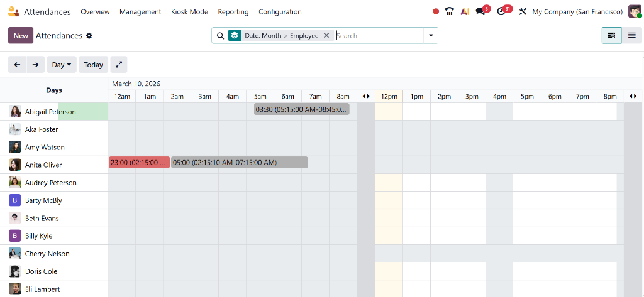Switch to the Gantt view
This screenshot has width=644, height=297.
pyautogui.click(x=611, y=36)
